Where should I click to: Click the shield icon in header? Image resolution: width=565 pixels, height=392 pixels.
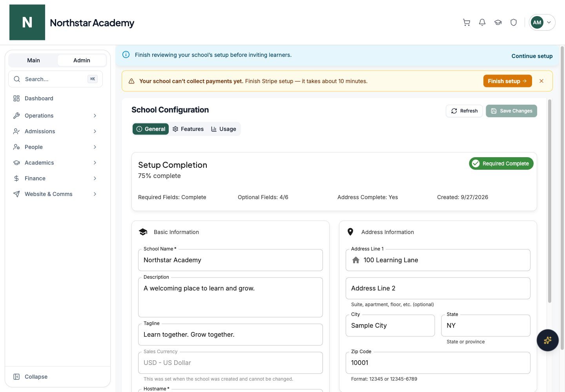514,22
